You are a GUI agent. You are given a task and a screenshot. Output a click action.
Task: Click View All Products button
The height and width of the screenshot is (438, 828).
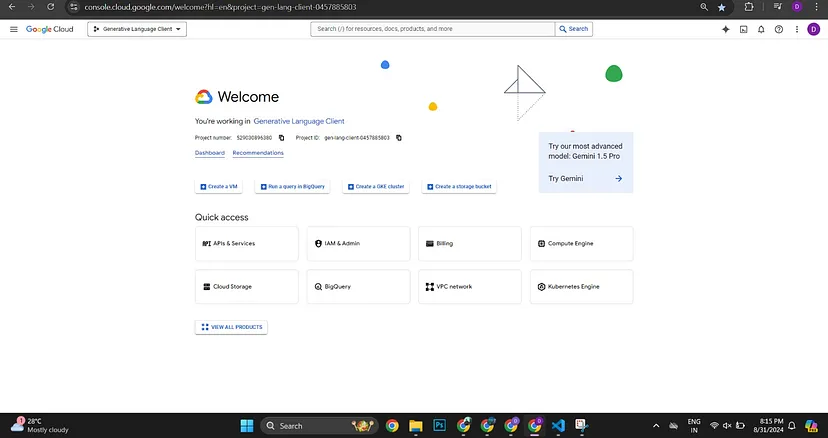point(231,327)
